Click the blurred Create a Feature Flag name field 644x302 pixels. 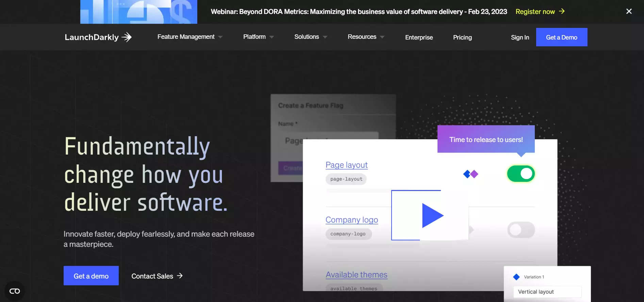coord(328,140)
